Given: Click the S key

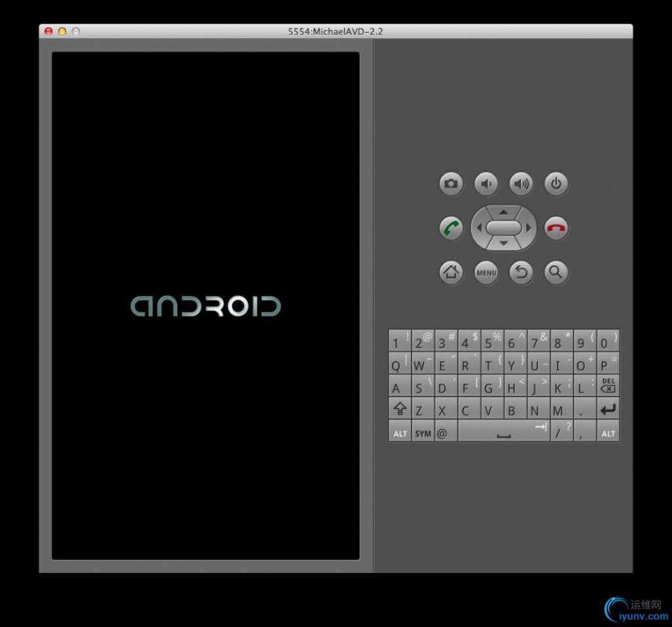Looking at the screenshot, I should click(x=423, y=385).
